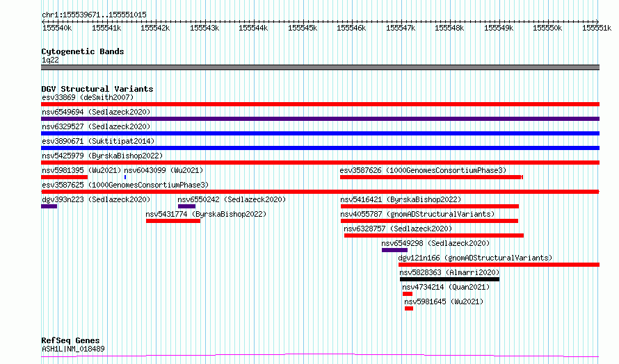The height and width of the screenshot is (364, 619).
Task: Click the esv3890671 (Suktitipat2014) label
Action: coord(98,141)
